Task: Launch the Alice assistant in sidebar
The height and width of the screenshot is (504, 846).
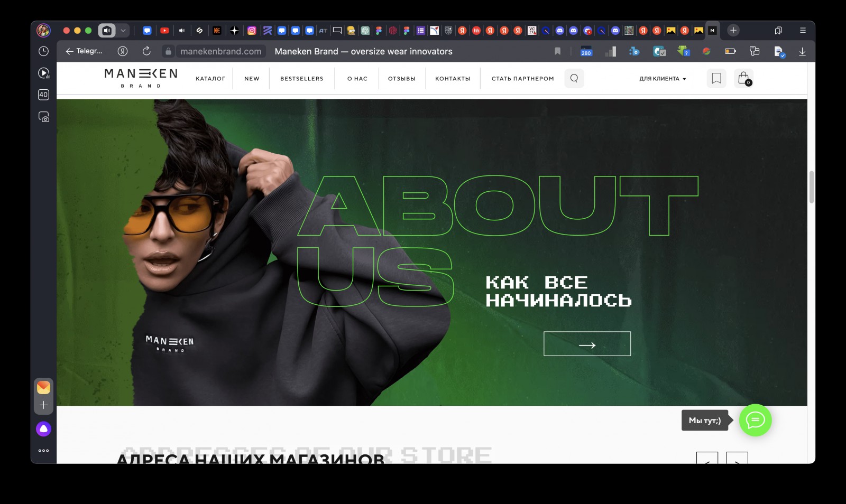Action: point(43,429)
